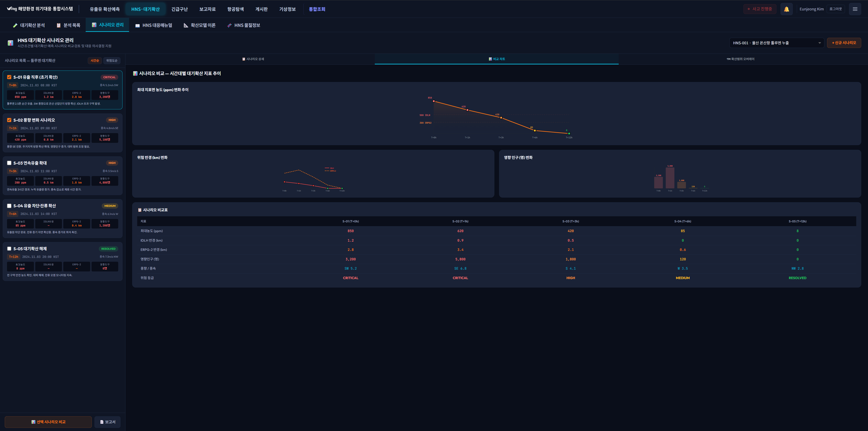Viewport: 868px width, 431px height.
Task: Uncheck S-01 유출 직후 scenario checkbox
Action: point(9,77)
